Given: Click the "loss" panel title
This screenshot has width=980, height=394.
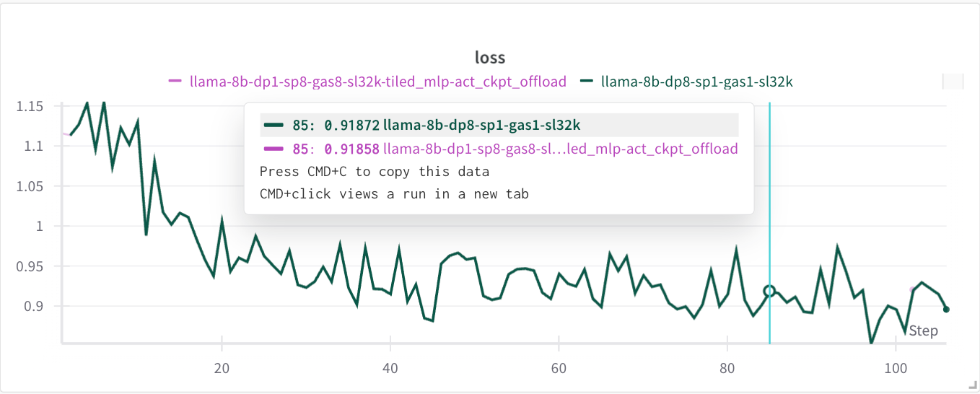Looking at the screenshot, I should coord(490,58).
